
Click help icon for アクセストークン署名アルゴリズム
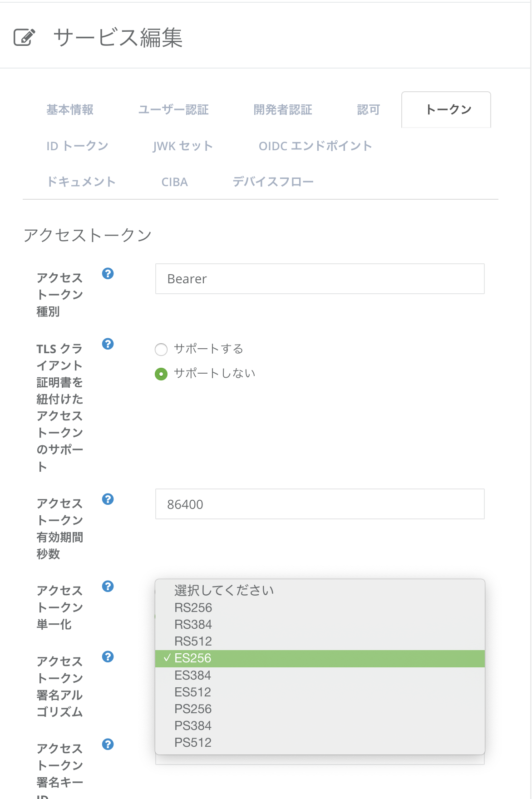108,656
